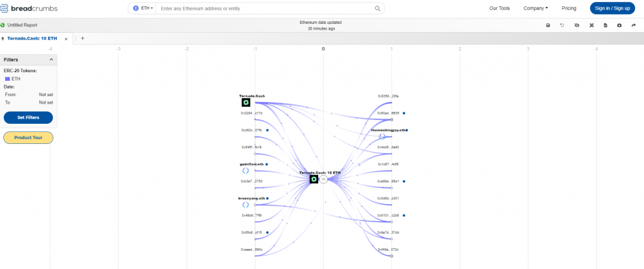Click the blue dot next to godsflaw.eth
Screen dimensions: 644x269
pyautogui.click(x=267, y=164)
